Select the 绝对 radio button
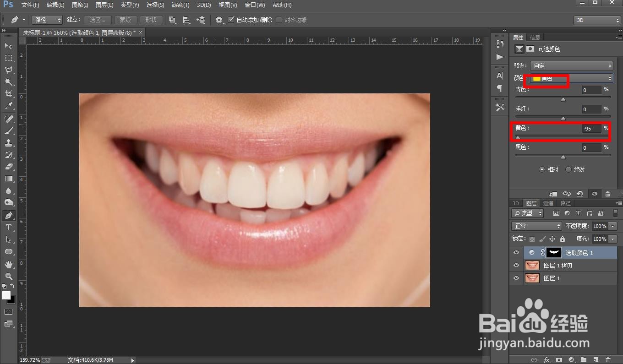This screenshot has width=623, height=364. pos(568,169)
